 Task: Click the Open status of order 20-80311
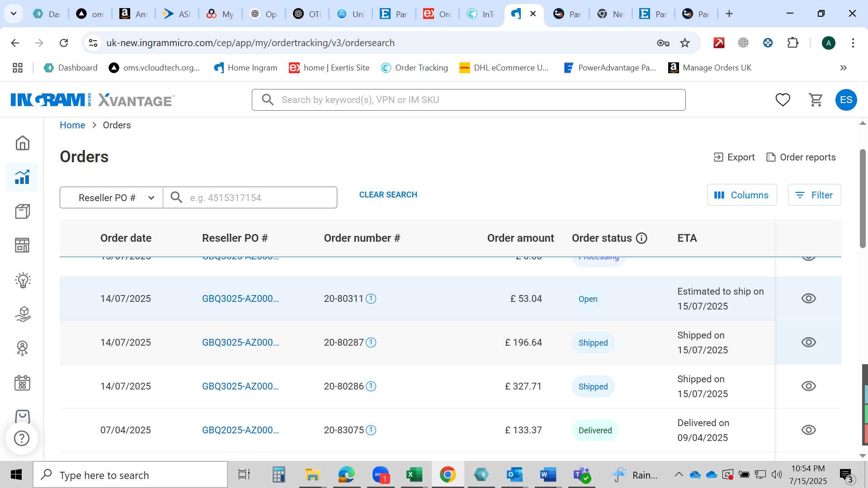[588, 299]
